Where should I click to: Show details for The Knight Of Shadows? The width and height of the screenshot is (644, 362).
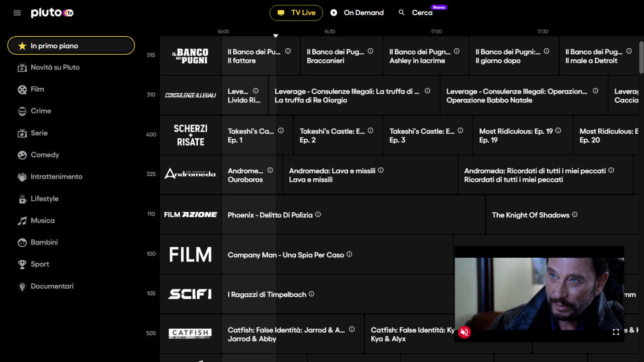[575, 214]
